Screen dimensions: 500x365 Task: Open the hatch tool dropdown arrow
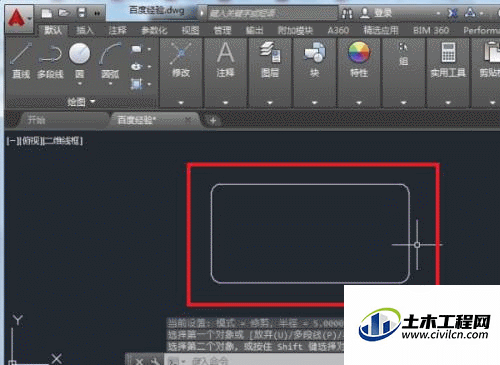tap(149, 84)
